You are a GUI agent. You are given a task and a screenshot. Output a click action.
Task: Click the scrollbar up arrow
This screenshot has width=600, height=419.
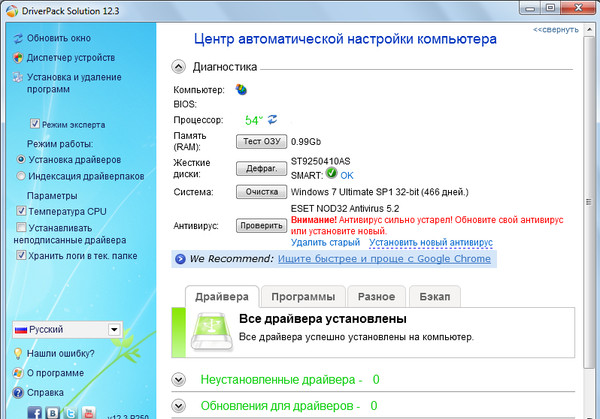[589, 30]
